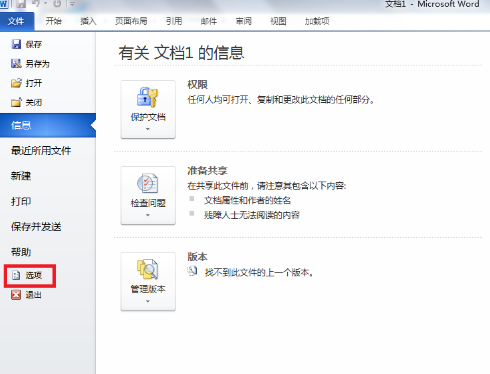Screen dimensions: 490x374
Task: Switch to the 视图 ribbon tab
Action: pyautogui.click(x=278, y=21)
